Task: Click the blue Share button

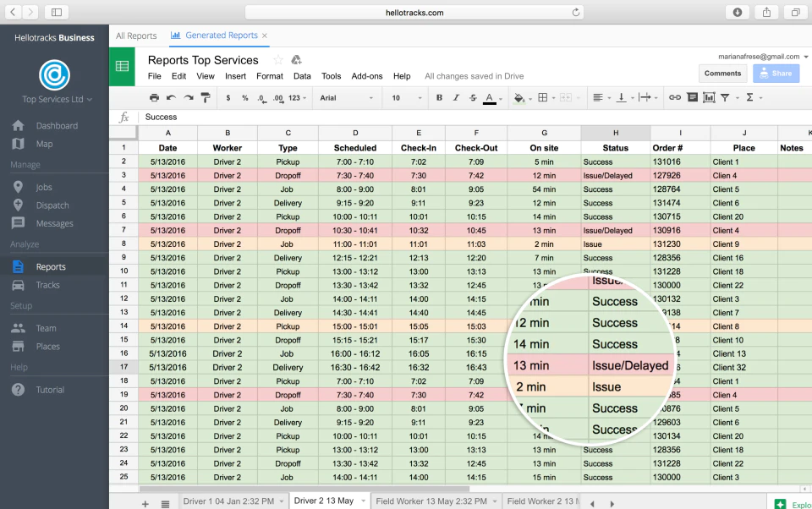Action: click(776, 74)
